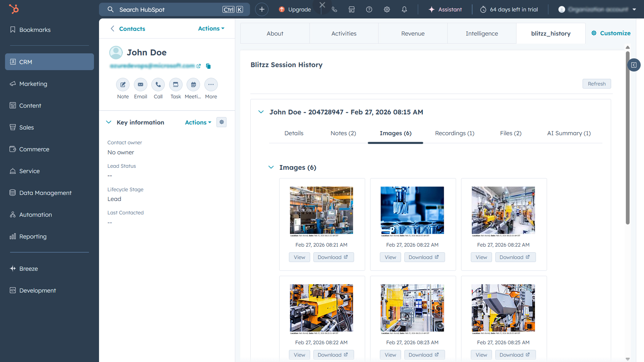Click the HubSpot sprocket logo
Viewport: 644px width, 362px height.
click(x=14, y=9)
